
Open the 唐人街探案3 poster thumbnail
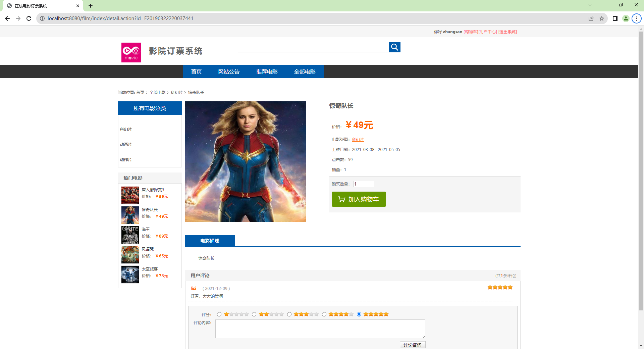click(x=130, y=195)
